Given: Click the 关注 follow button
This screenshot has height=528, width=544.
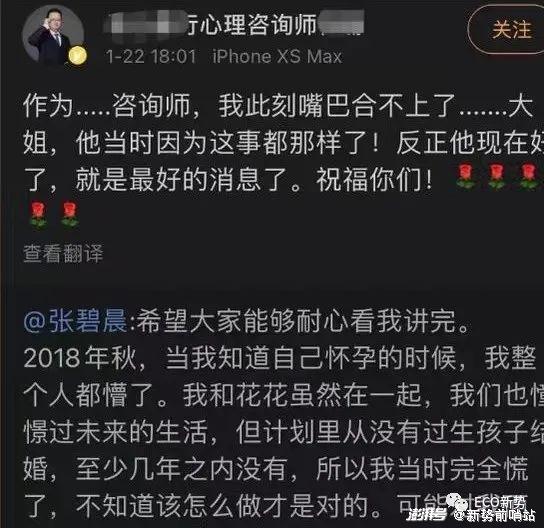Looking at the screenshot, I should pyautogui.click(x=509, y=29).
